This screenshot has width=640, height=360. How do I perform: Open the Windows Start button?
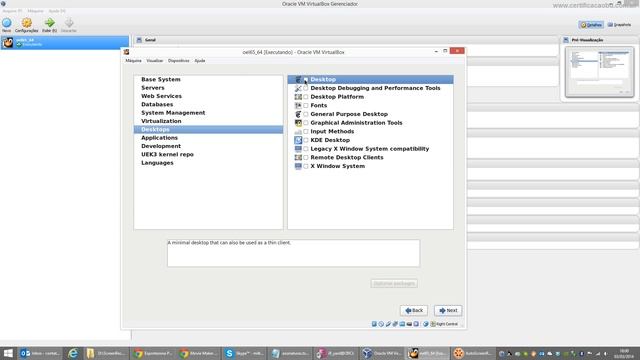click(x=8, y=353)
